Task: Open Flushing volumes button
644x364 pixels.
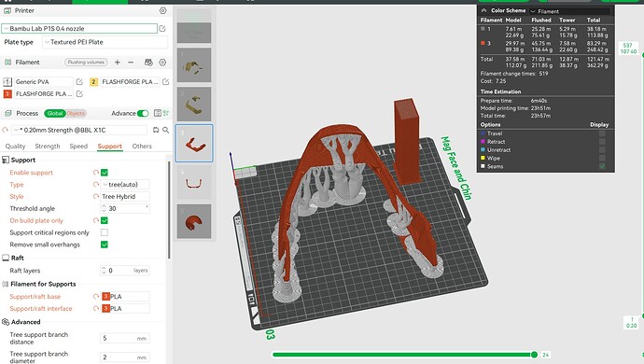Action: [86, 62]
